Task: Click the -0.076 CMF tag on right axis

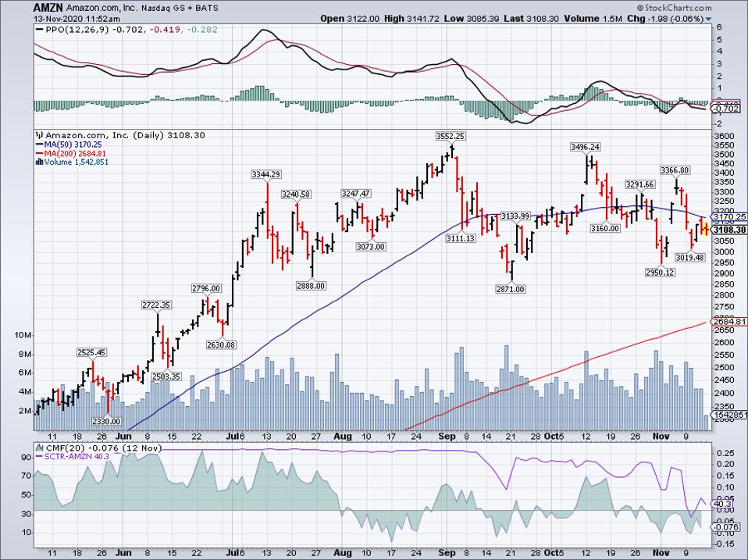Action: coord(726,527)
